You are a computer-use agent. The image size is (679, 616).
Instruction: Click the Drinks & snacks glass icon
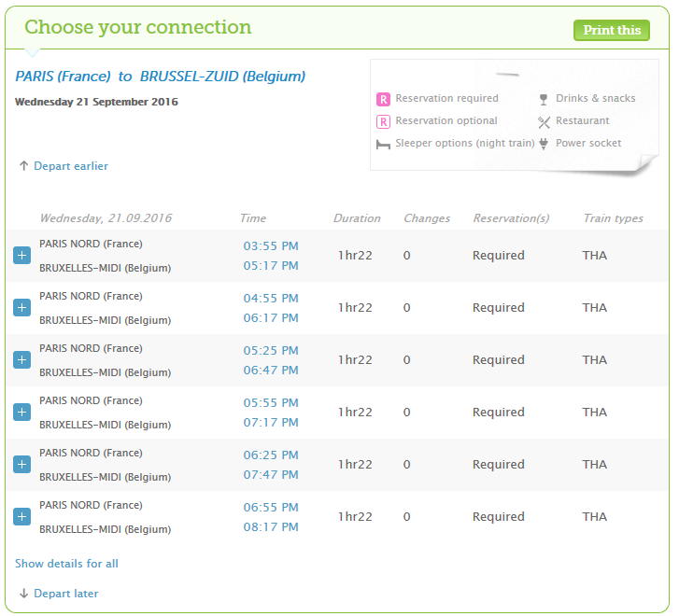point(544,99)
